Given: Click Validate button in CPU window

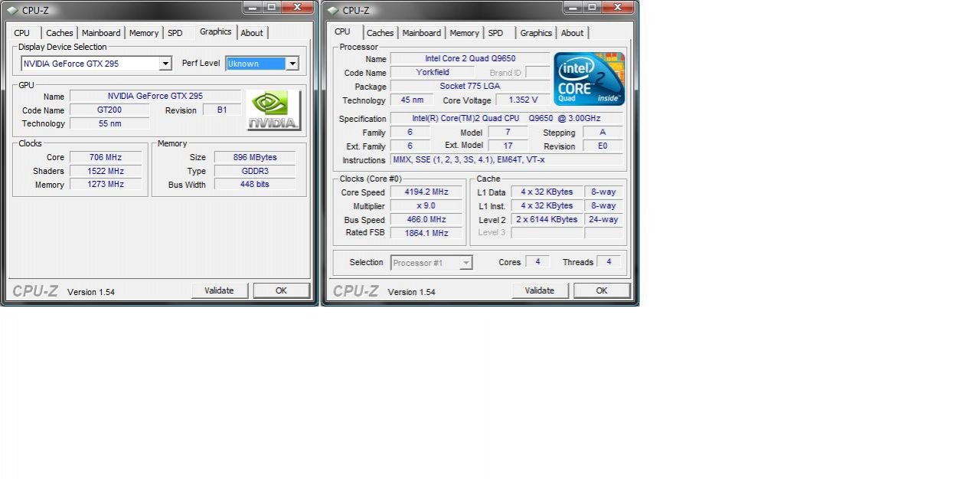Looking at the screenshot, I should (540, 290).
